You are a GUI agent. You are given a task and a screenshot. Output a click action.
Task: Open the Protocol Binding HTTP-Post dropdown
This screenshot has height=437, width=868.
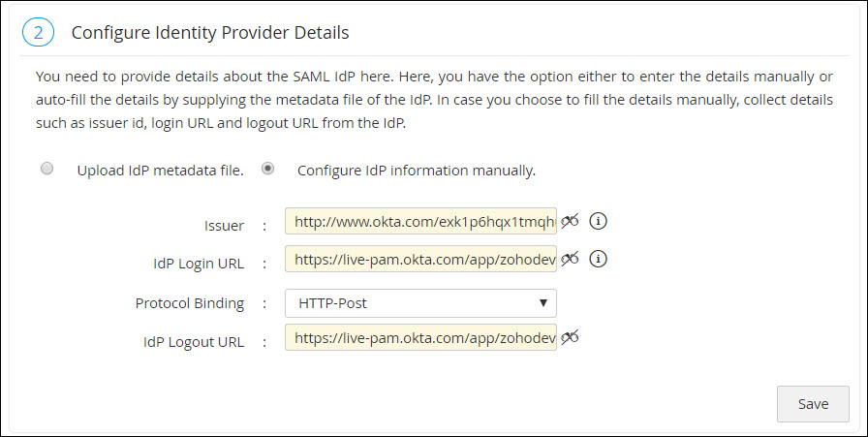tap(420, 303)
